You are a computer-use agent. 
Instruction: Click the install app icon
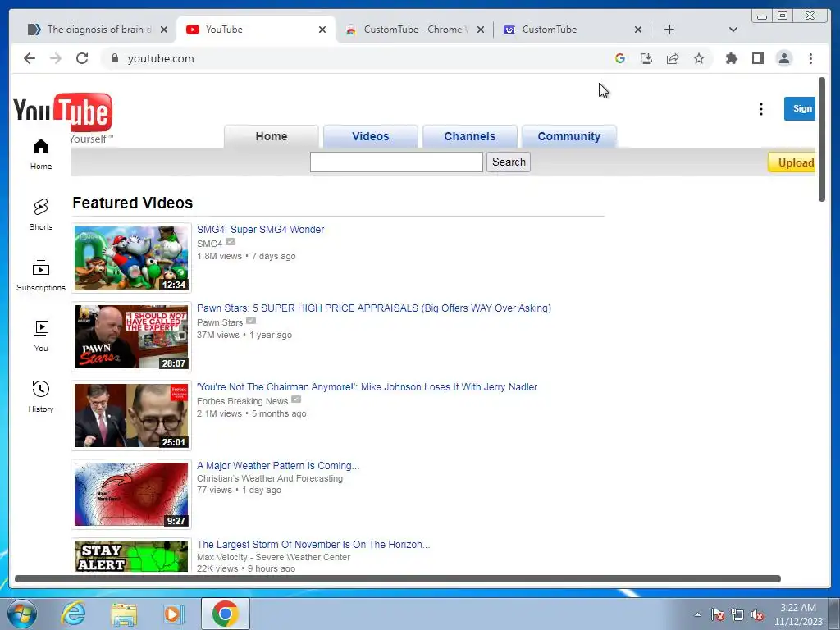click(x=646, y=58)
